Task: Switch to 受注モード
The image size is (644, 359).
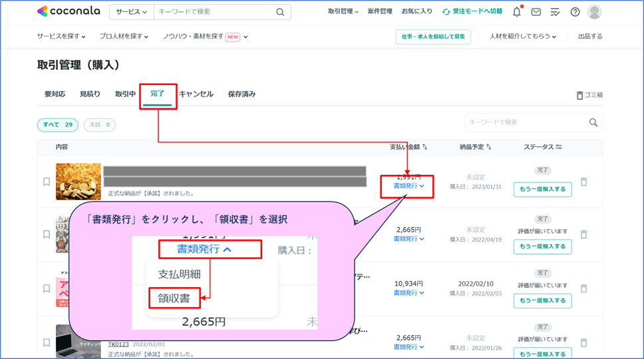Action: (472, 12)
